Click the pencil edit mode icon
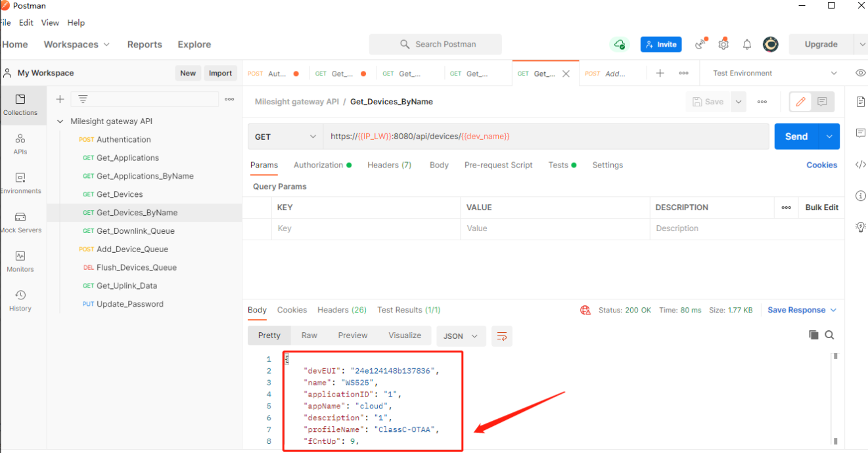The height and width of the screenshot is (453, 868). pos(800,102)
